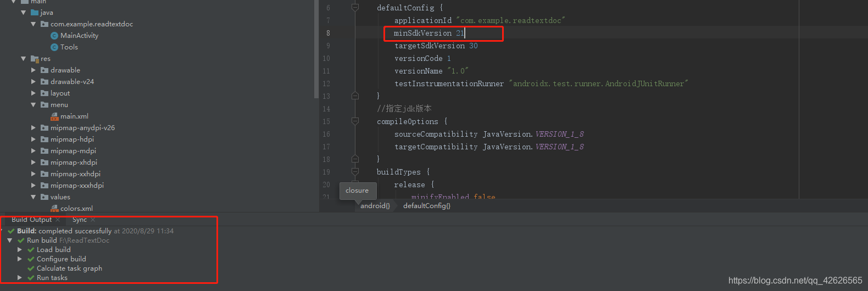Click the com.example.readtextdoc package icon
Image resolution: width=868 pixels, height=291 pixels.
click(x=44, y=24)
